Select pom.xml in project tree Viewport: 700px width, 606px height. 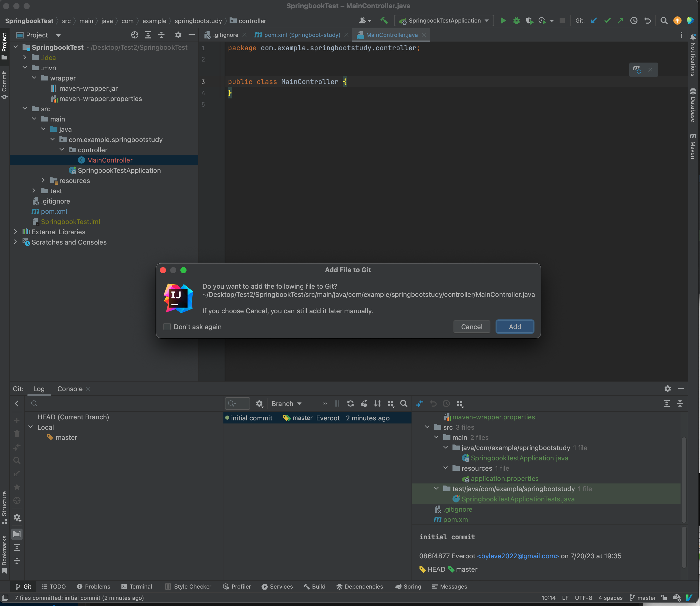pyautogui.click(x=54, y=211)
